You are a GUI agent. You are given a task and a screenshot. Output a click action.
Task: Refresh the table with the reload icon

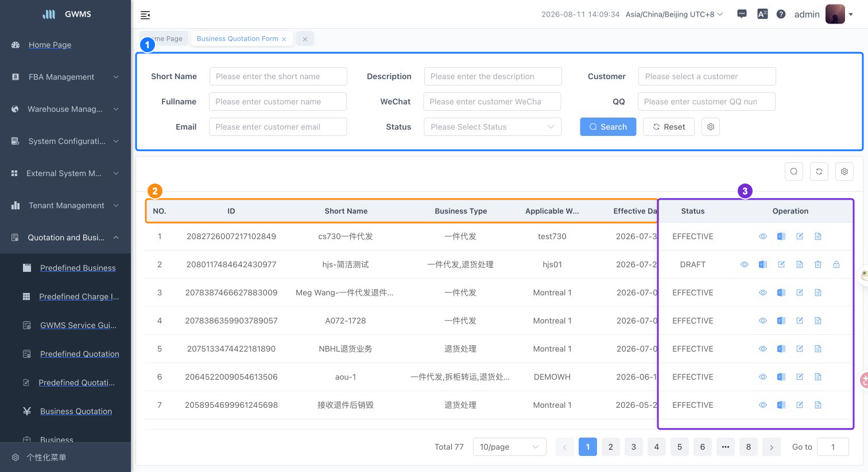click(x=819, y=171)
